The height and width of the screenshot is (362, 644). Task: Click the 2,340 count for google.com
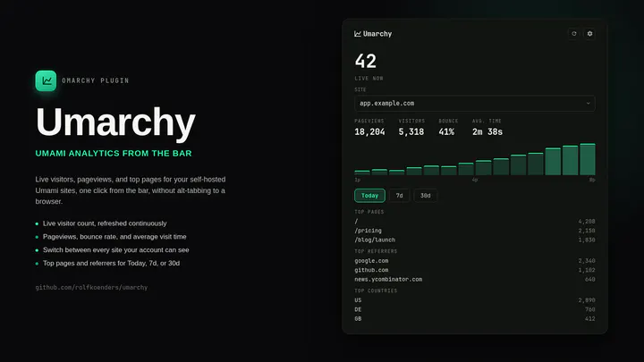click(587, 261)
